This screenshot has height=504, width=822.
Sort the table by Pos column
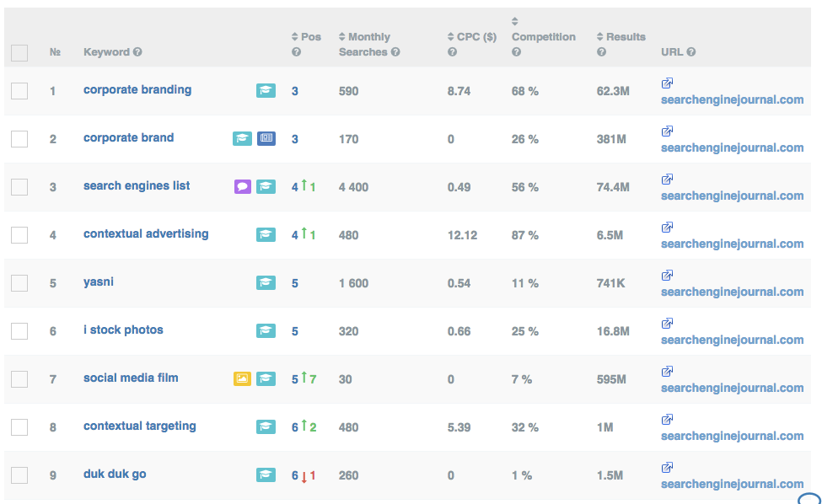[x=306, y=37]
